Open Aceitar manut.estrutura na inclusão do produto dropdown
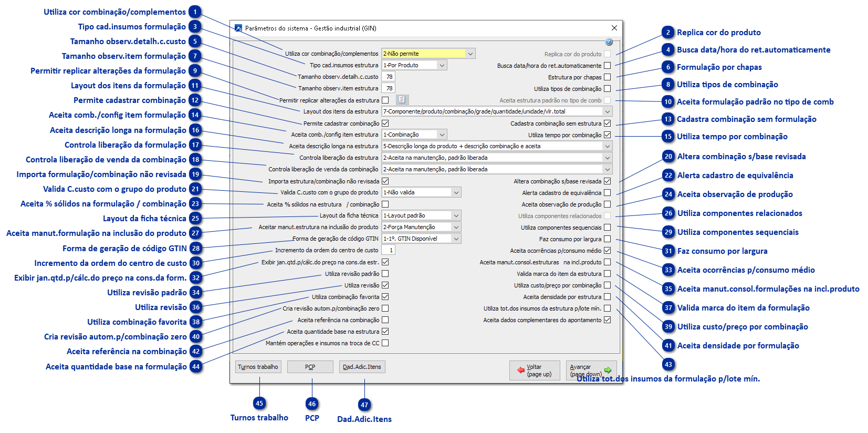The image size is (868, 433). click(x=456, y=227)
